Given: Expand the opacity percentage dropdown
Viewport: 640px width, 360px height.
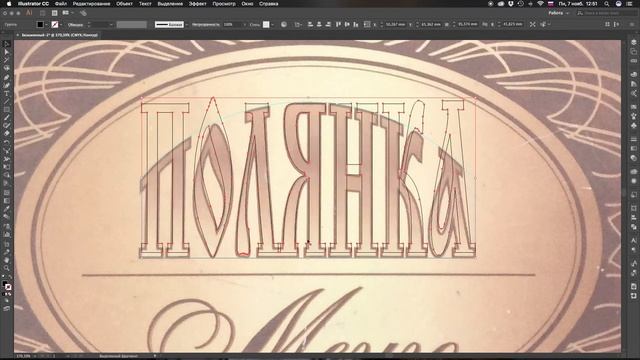Looking at the screenshot, I should (x=244, y=25).
